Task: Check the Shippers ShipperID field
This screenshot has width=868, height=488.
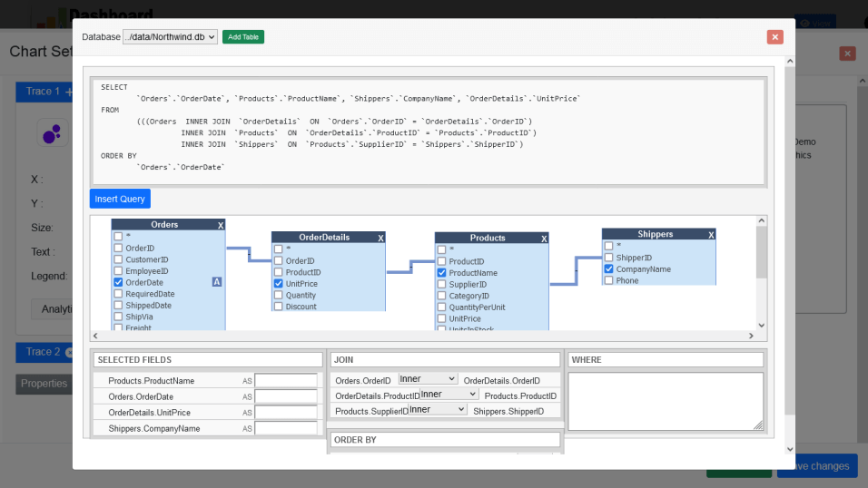Action: point(609,258)
